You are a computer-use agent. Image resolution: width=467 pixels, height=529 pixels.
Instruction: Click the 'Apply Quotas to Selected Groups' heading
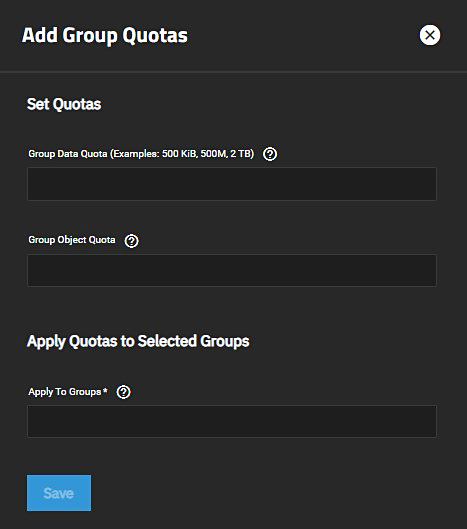coord(138,341)
